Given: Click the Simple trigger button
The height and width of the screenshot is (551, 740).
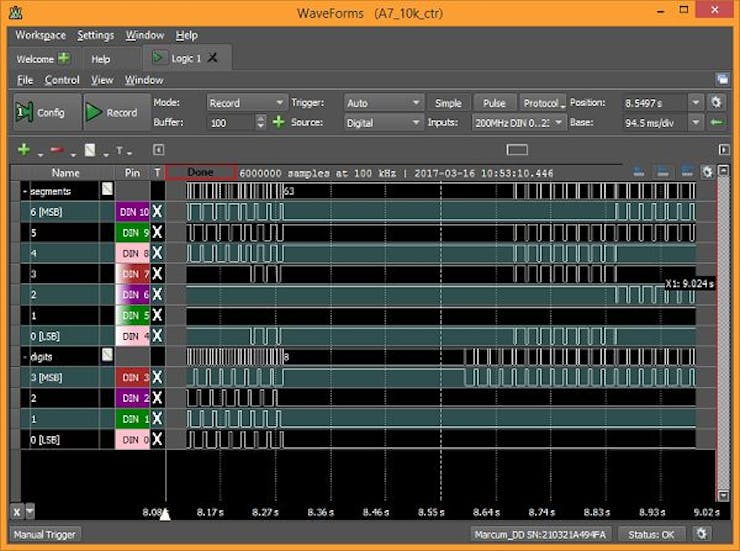Looking at the screenshot, I should 448,103.
